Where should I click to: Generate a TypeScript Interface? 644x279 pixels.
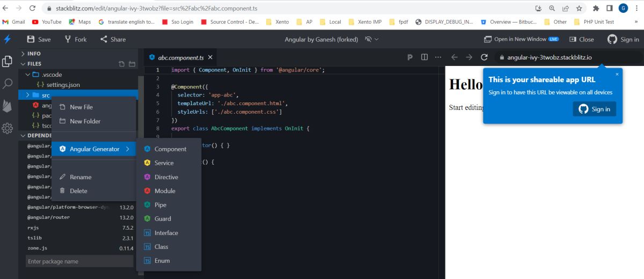point(169,233)
